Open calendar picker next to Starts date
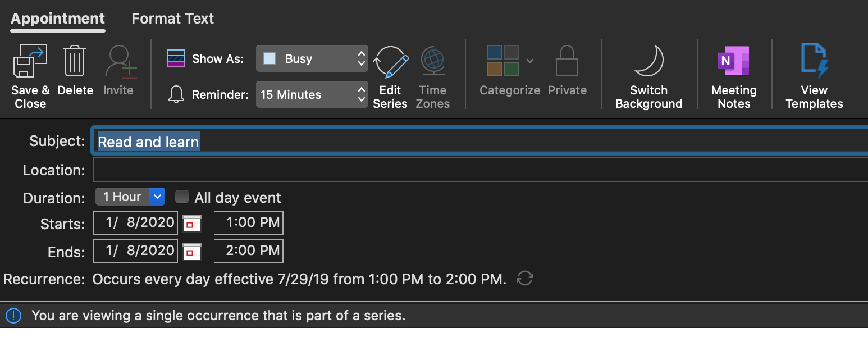The height and width of the screenshot is (364, 868). pyautogui.click(x=192, y=223)
